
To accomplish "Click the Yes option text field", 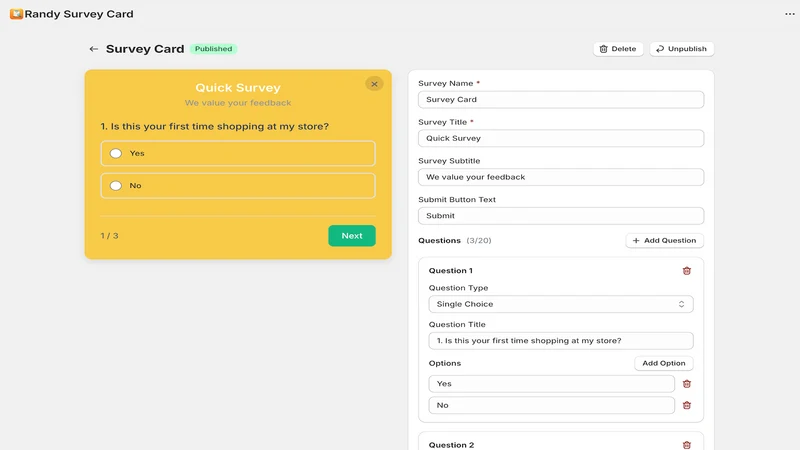I will 552,384.
